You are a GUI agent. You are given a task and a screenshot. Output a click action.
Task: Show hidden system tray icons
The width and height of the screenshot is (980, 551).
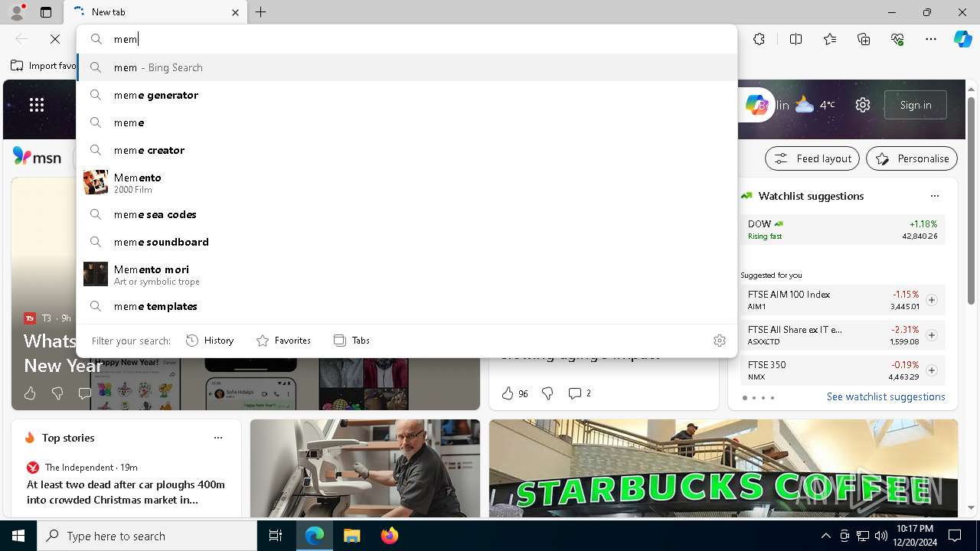825,536
